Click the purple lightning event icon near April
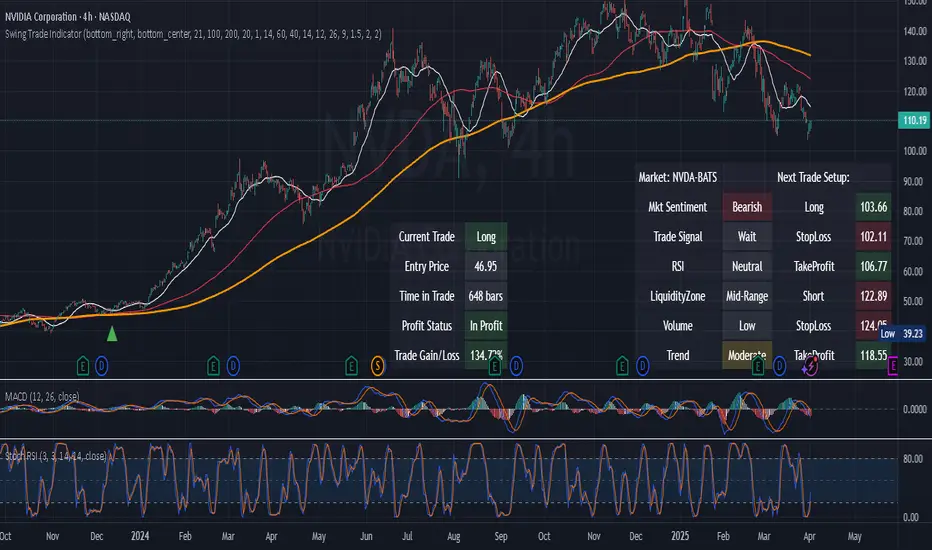 point(810,366)
